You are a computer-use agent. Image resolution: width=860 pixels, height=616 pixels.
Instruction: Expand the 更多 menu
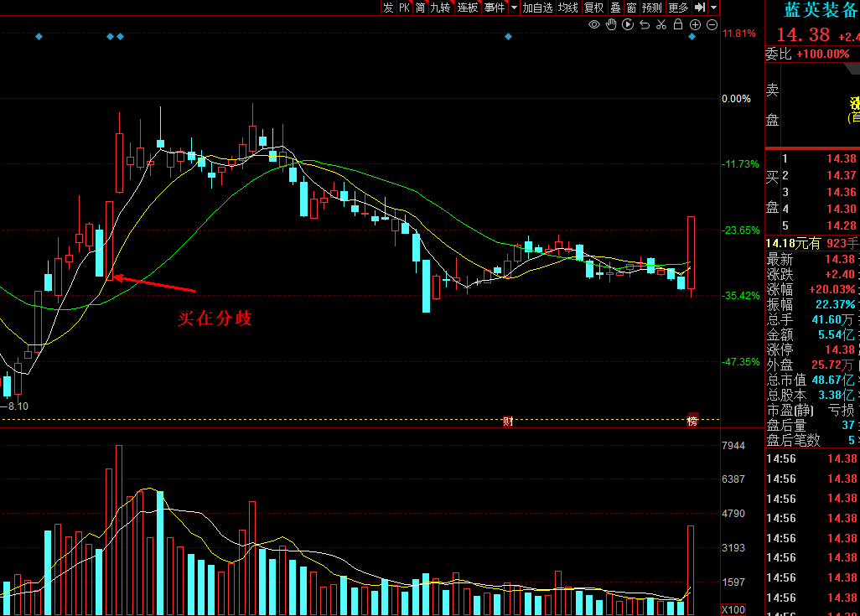(x=678, y=8)
